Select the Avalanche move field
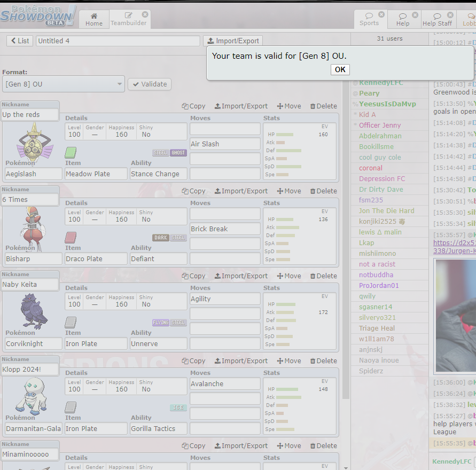Viewport: 476px width, 470px height. [225, 384]
